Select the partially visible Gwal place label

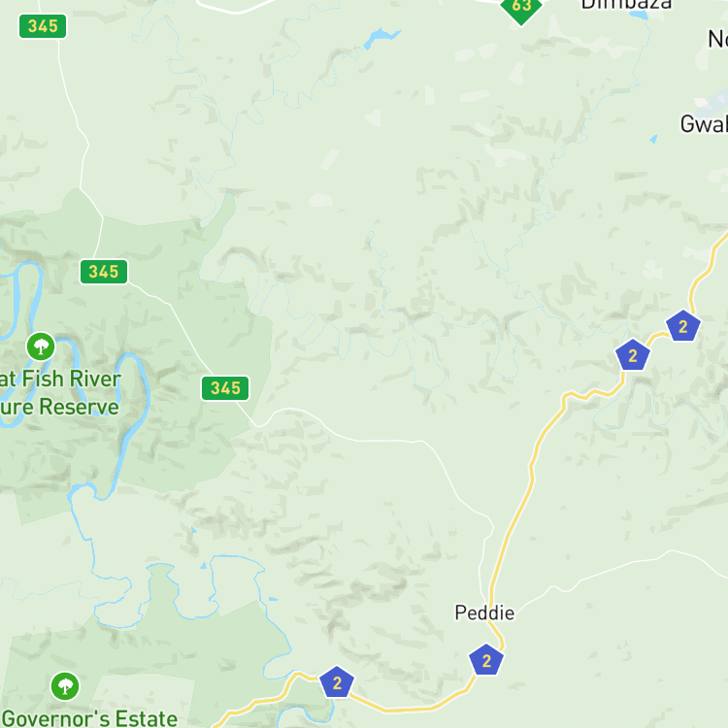[x=704, y=124]
